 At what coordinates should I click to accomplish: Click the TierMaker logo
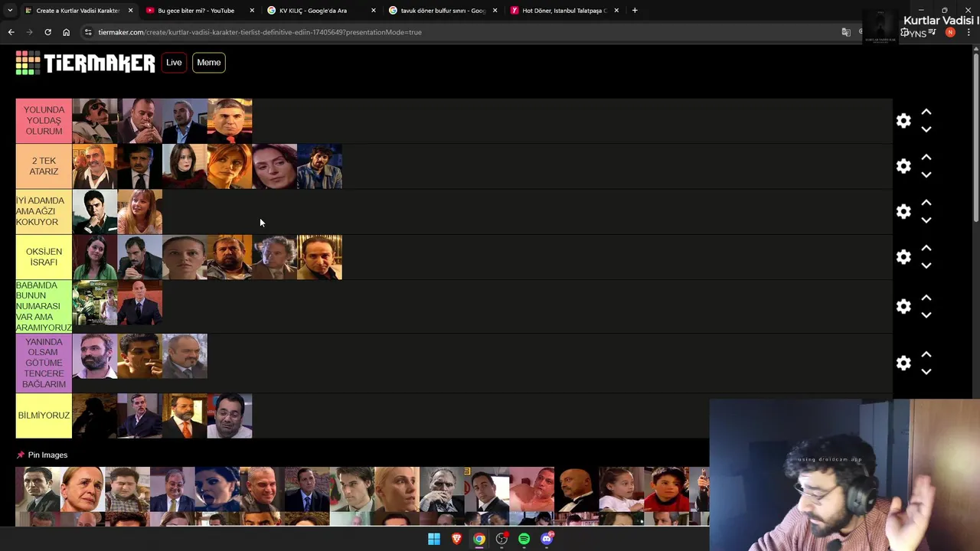pyautogui.click(x=85, y=63)
